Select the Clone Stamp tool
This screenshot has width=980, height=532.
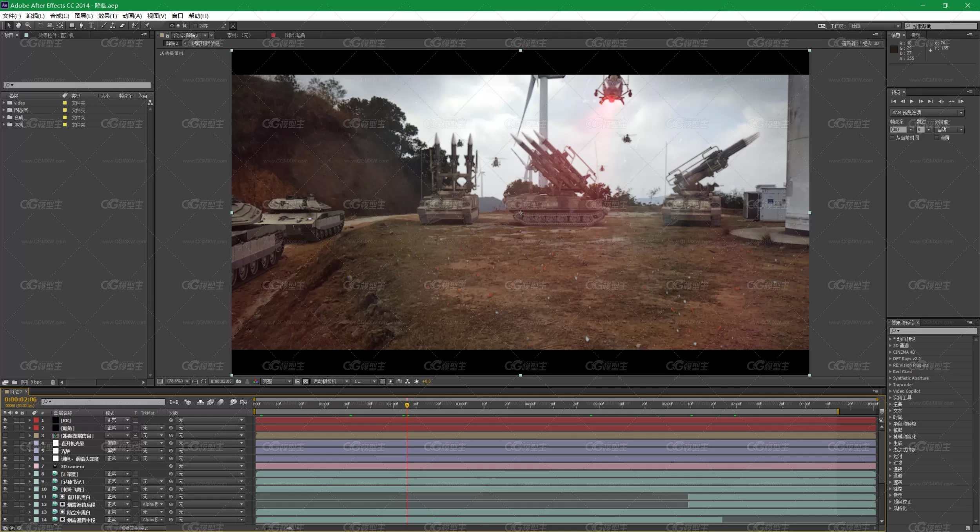pos(113,25)
